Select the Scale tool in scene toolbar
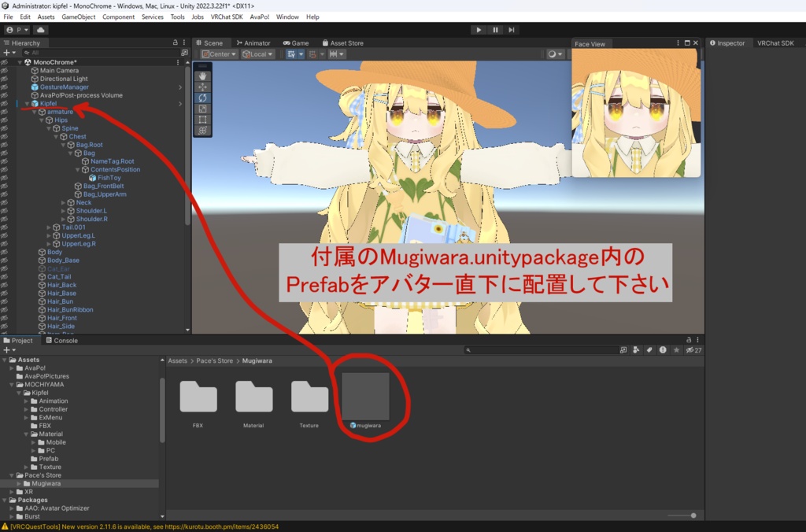The height and width of the screenshot is (532, 806). (x=202, y=109)
